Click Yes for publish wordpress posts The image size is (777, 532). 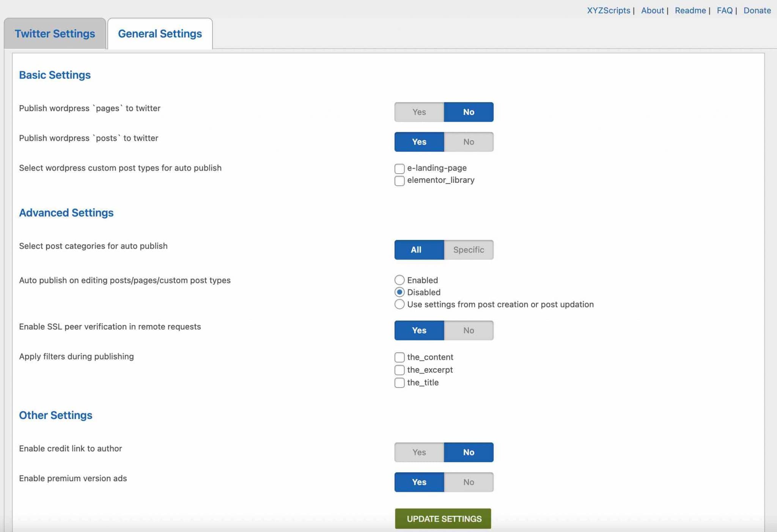pyautogui.click(x=419, y=142)
